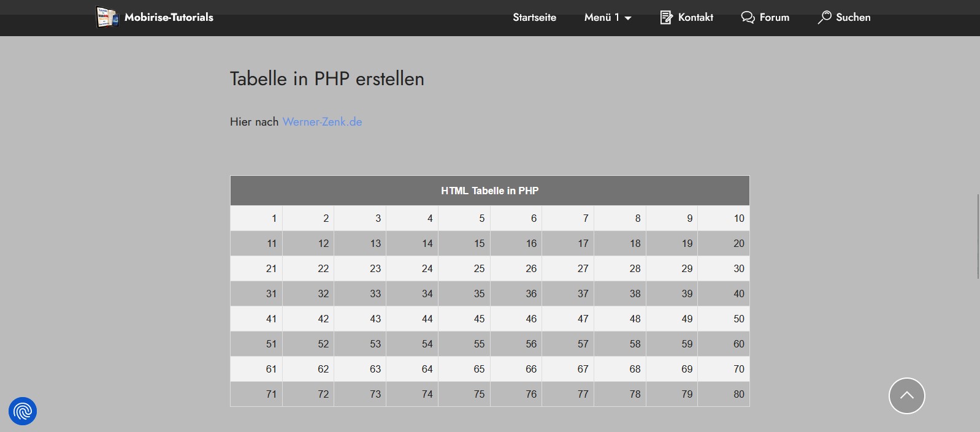Click the page vertical scrollbar thumb
Image resolution: width=980 pixels, height=432 pixels.
(x=978, y=236)
